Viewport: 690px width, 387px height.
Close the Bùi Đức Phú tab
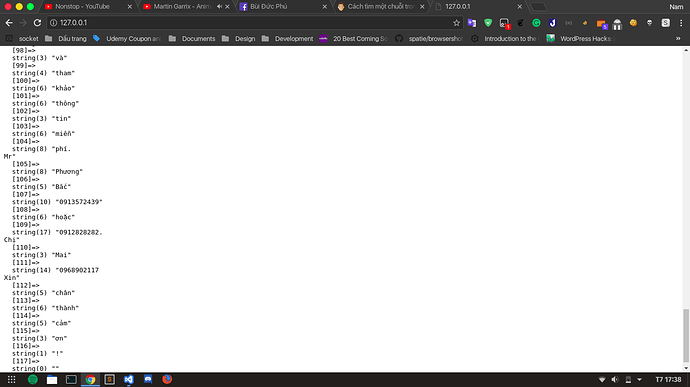pos(324,7)
